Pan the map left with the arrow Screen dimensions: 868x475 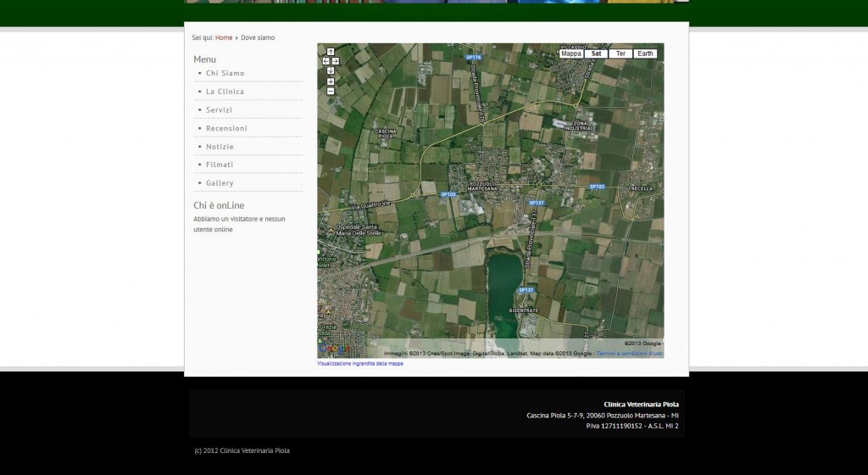325,61
